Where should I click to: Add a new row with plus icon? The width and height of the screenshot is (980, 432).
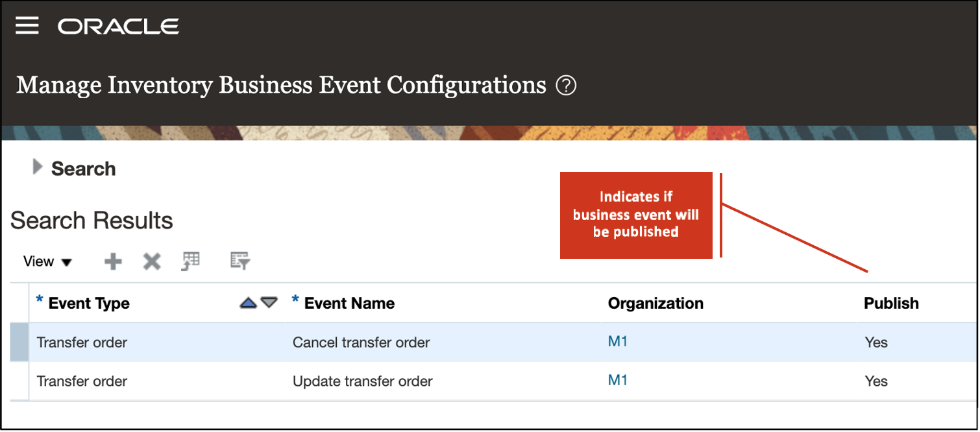coord(114,261)
